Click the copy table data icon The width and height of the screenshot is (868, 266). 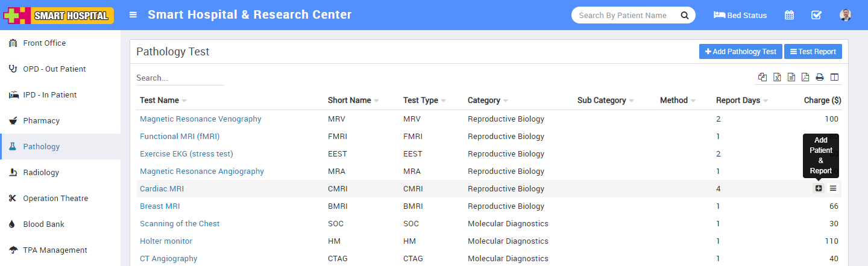[x=763, y=77]
